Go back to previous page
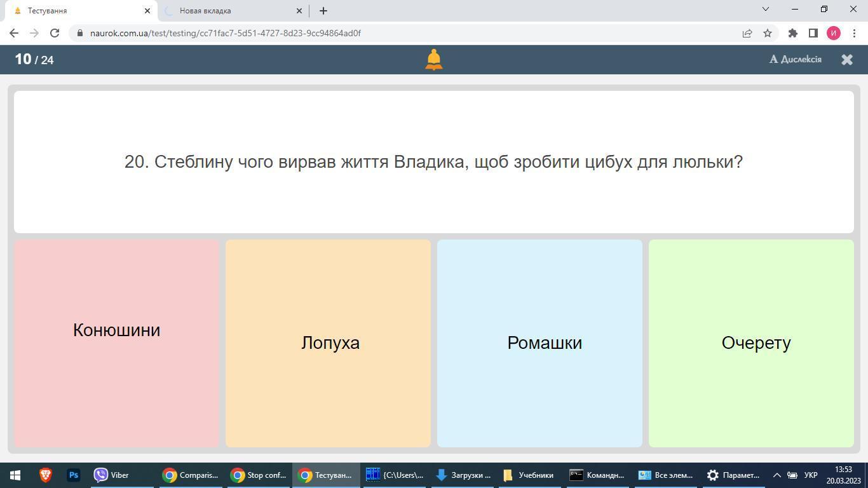868x488 pixels. pos(14,33)
